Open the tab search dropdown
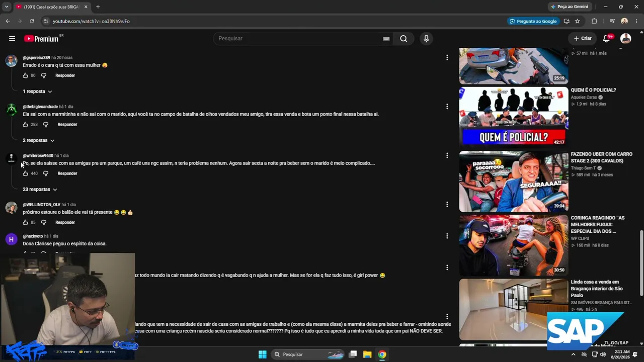 pyautogui.click(x=7, y=7)
